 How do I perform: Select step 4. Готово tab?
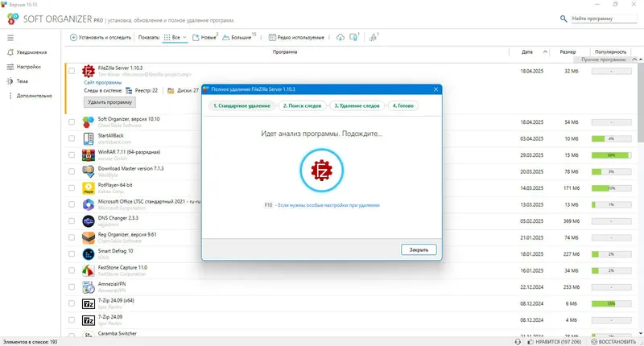tap(403, 106)
